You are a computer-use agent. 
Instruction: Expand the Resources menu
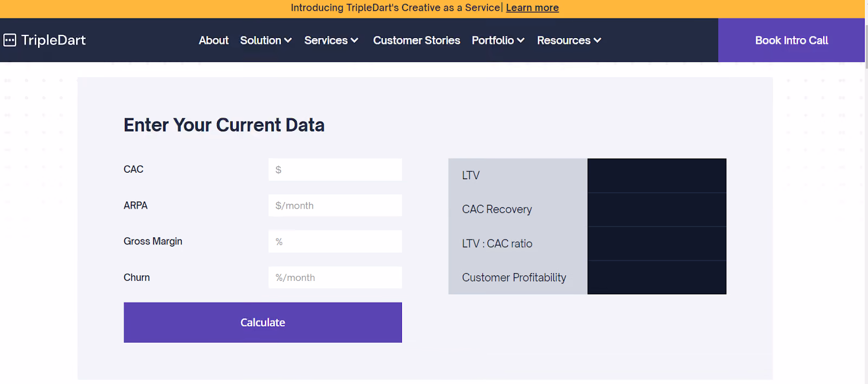[x=569, y=40]
